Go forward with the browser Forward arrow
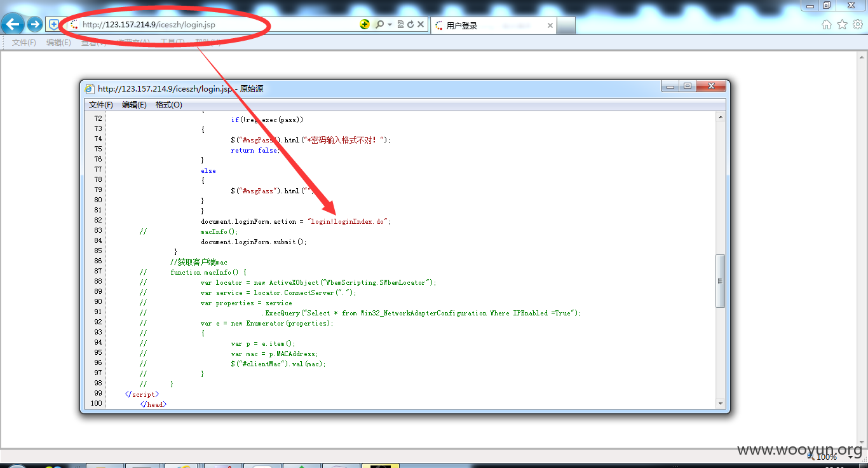The image size is (868, 468). (35, 24)
